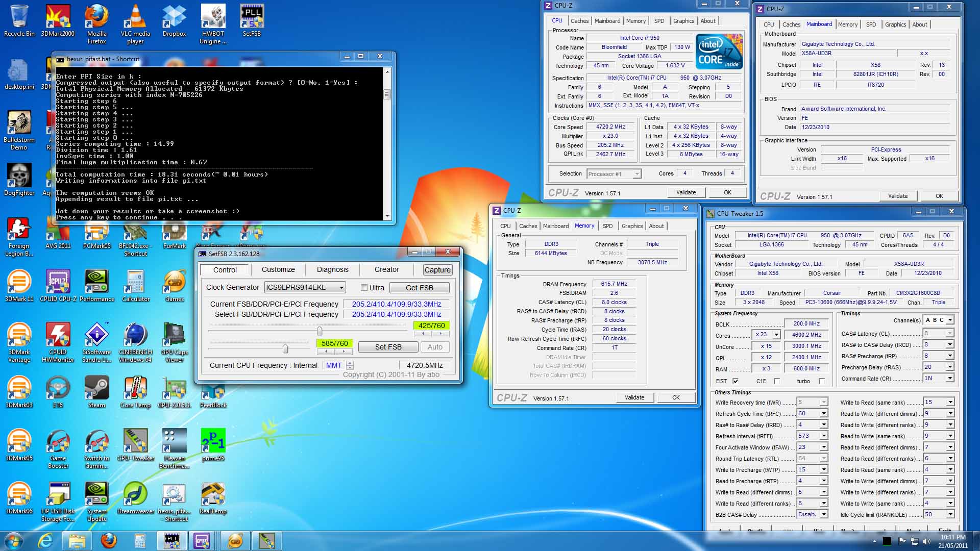This screenshot has height=551, width=980.
Task: Switch to the Customize tab in SetFSB
Action: tap(278, 269)
